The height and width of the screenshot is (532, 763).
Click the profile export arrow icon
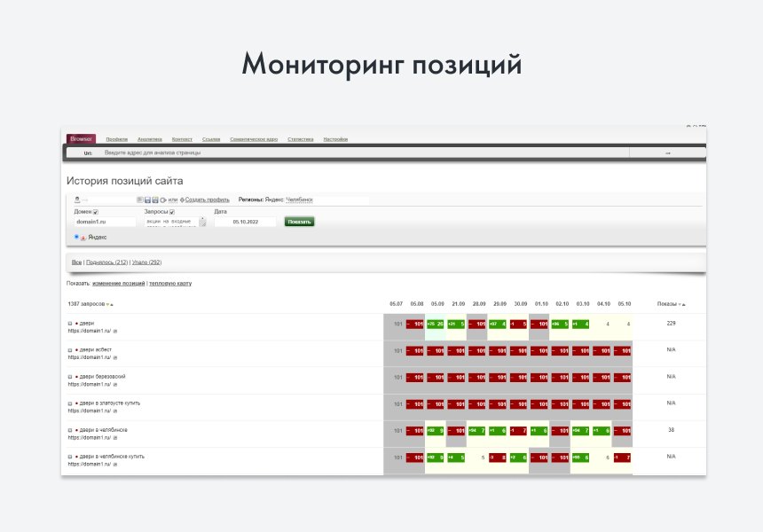(x=163, y=199)
